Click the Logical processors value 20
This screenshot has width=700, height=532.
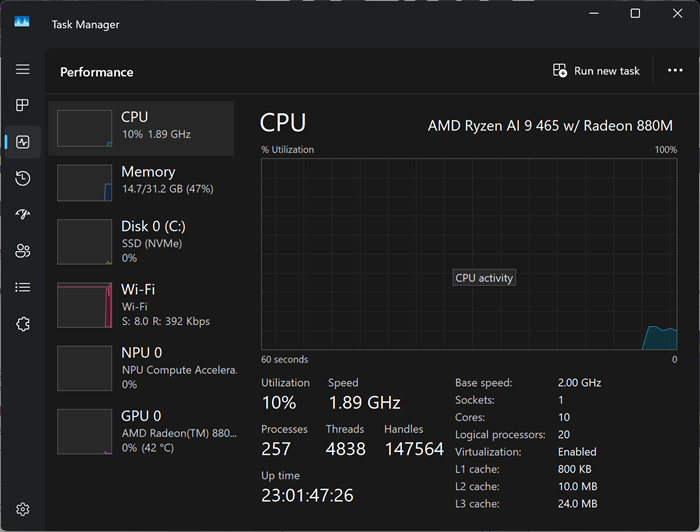point(564,434)
